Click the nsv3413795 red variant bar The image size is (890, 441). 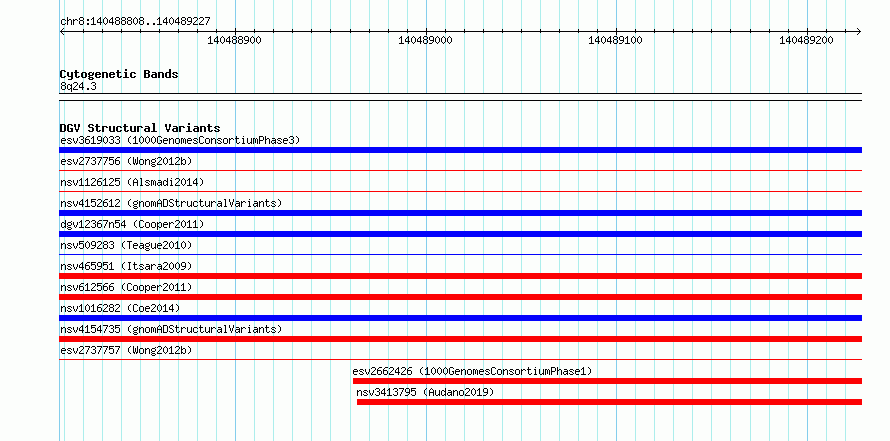coord(610,402)
